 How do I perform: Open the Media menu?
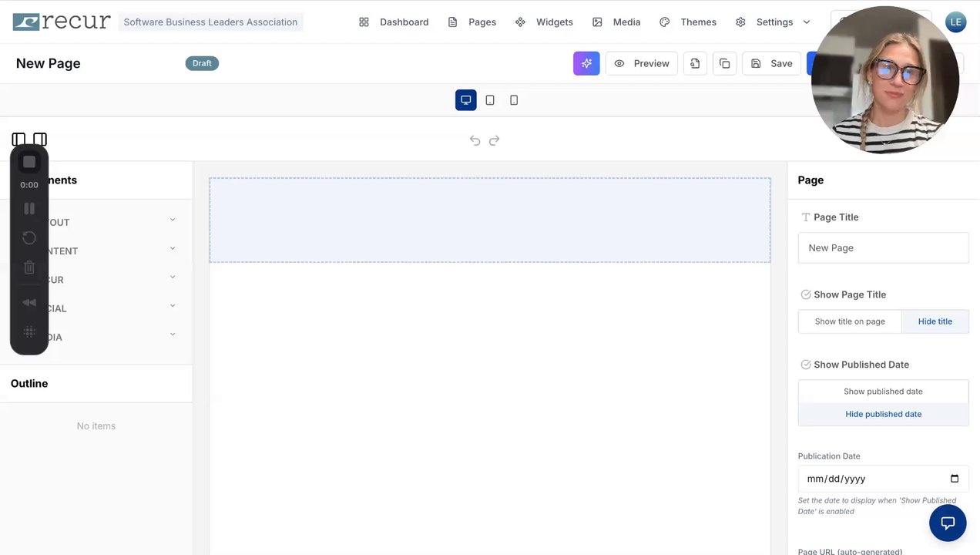pos(616,22)
